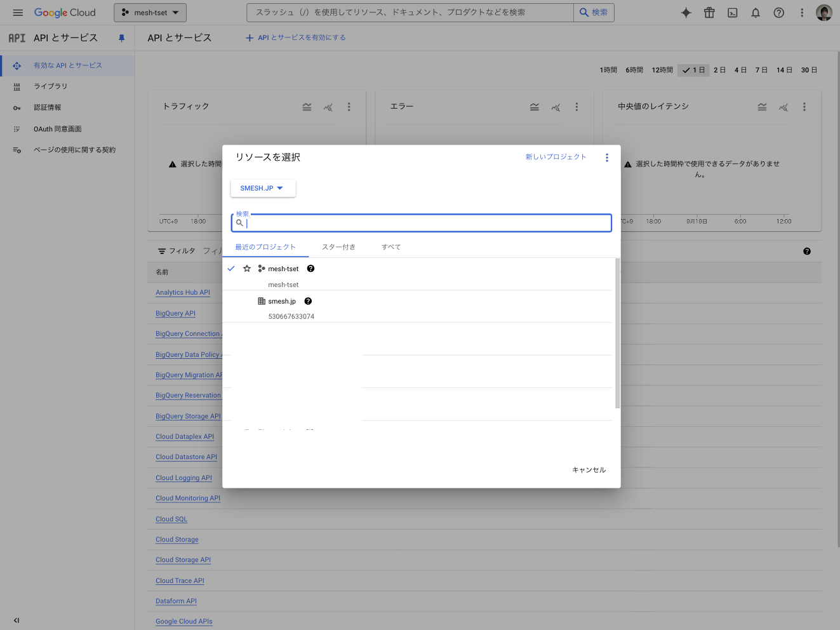840x630 pixels.
Task: Select the mesh-tset project row
Action: click(x=418, y=275)
